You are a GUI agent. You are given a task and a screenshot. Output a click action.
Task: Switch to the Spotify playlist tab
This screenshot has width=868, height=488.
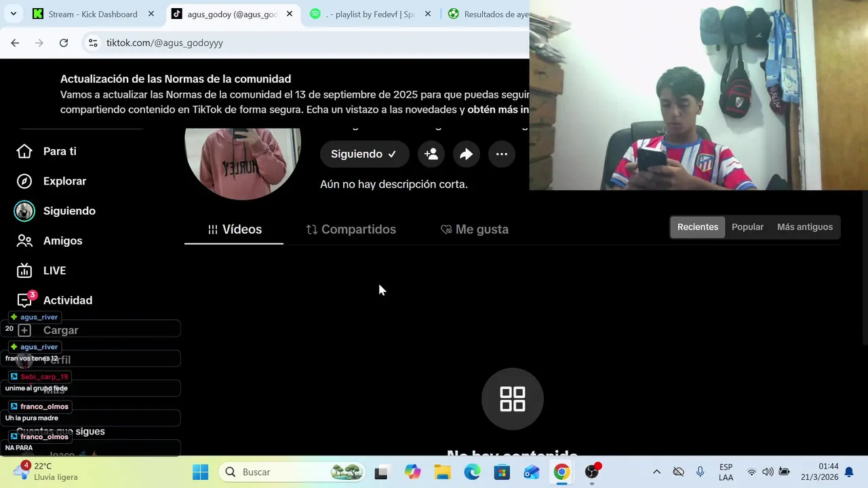[x=362, y=14]
